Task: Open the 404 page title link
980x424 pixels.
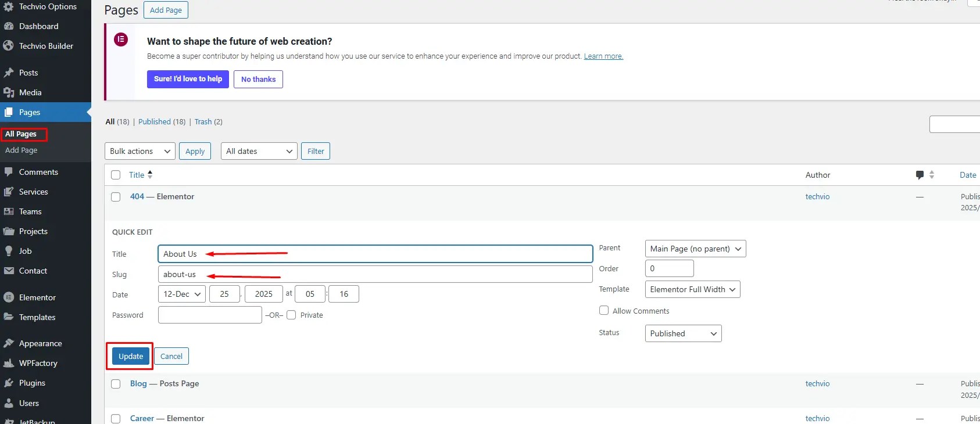Action: 137,196
